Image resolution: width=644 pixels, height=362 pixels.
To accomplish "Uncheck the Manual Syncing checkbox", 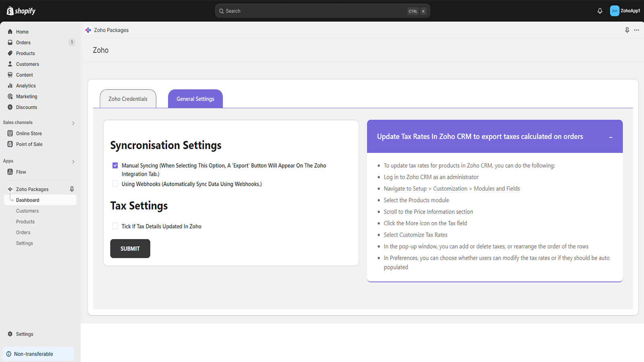I will pos(115,165).
